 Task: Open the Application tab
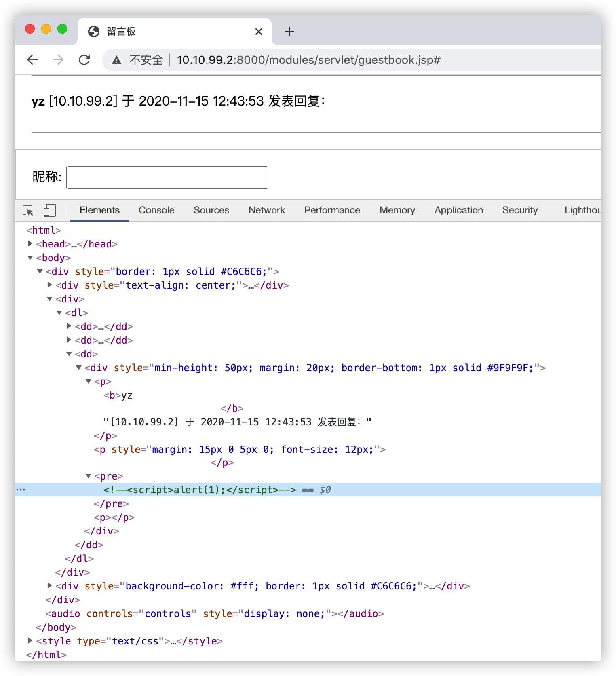(459, 210)
